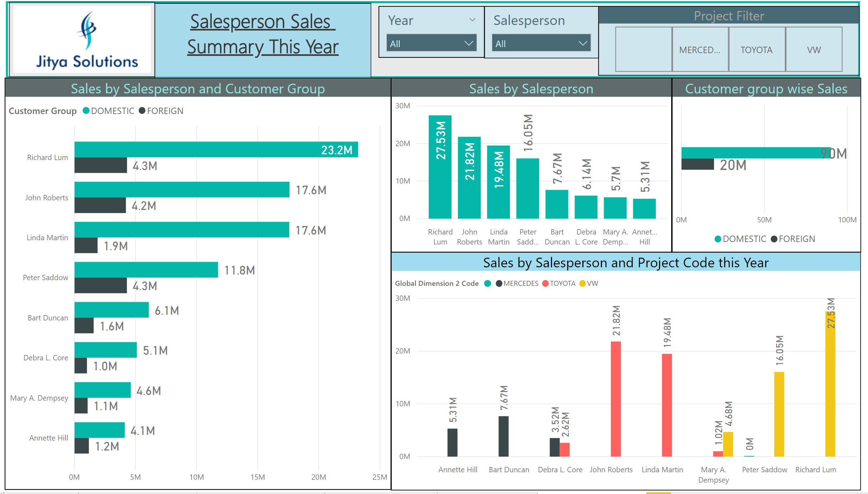
Task: Click the Global Dimension 2 Code legend title
Action: coord(437,283)
